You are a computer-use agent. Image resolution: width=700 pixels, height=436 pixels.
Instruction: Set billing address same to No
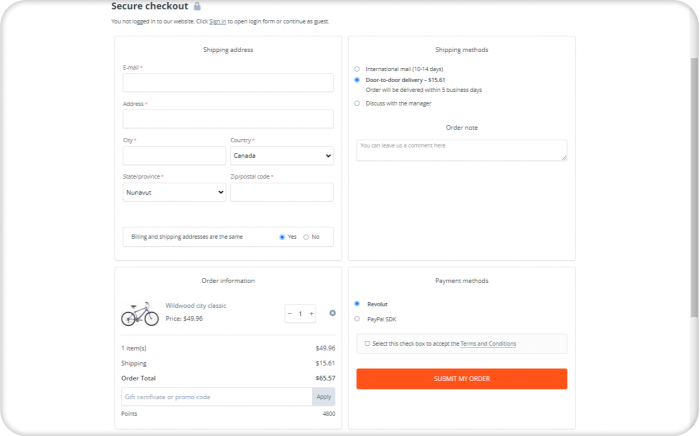tap(306, 237)
